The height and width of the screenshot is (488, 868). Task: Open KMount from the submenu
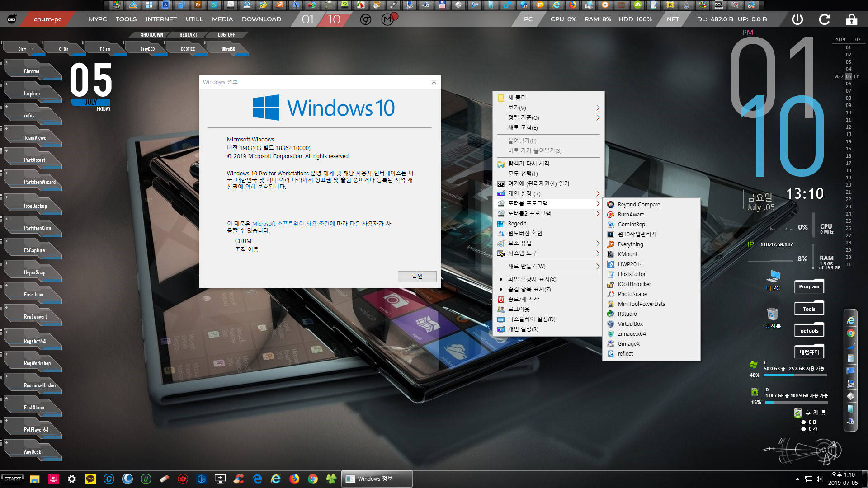coord(651,254)
